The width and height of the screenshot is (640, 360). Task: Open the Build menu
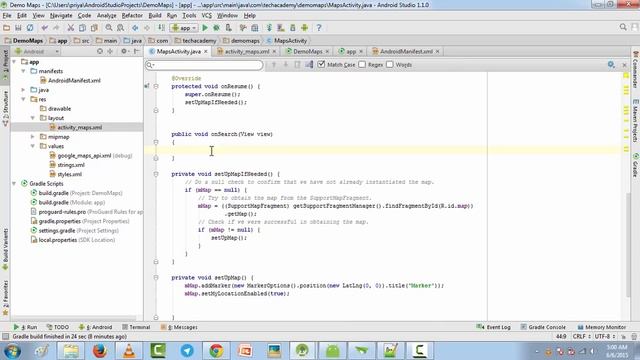[x=155, y=16]
